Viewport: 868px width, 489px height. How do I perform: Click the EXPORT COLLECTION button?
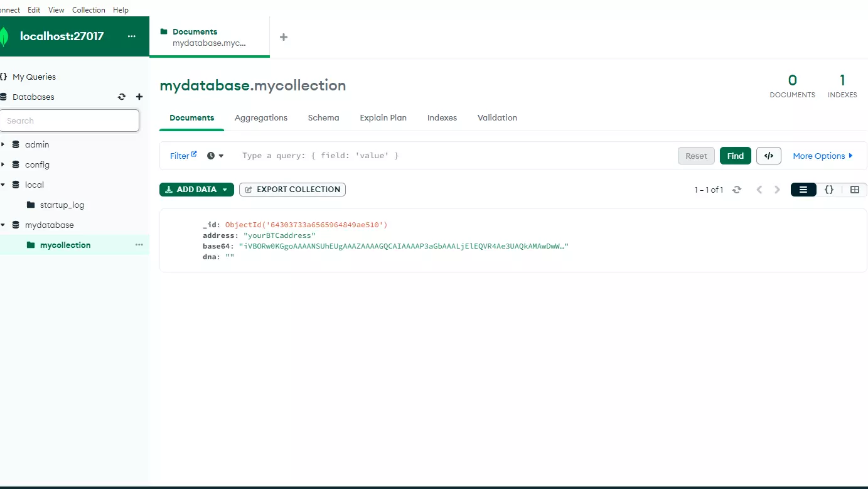[292, 190]
